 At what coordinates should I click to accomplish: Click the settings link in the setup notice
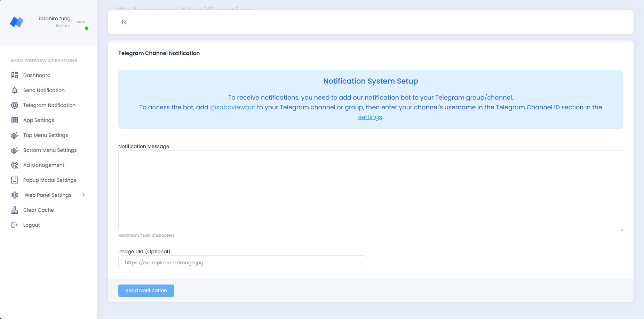369,117
